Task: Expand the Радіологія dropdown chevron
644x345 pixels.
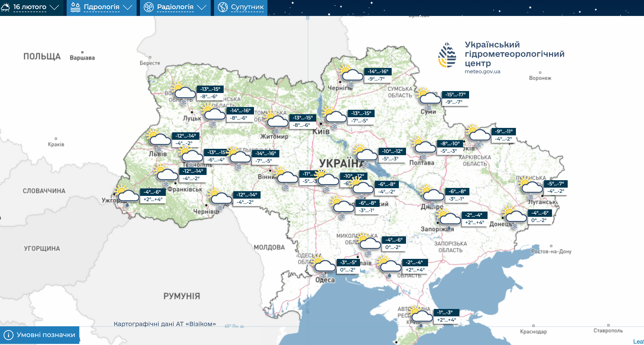Action: 202,7
